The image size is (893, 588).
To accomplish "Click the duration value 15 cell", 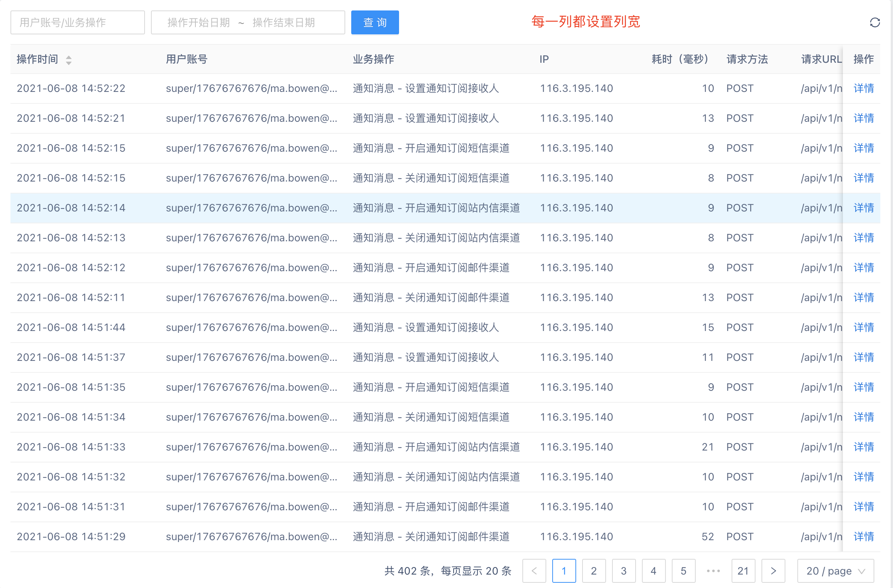I will point(708,328).
